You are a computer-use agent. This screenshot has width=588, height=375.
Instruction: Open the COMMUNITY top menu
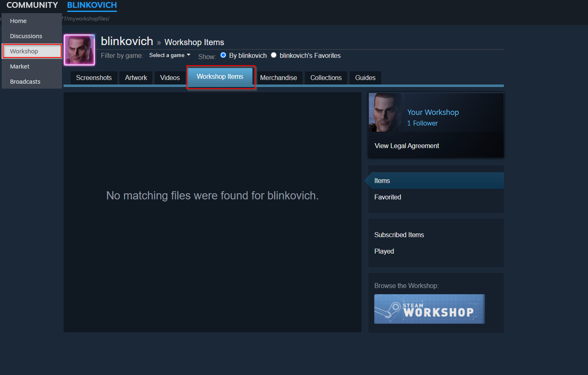pyautogui.click(x=32, y=5)
